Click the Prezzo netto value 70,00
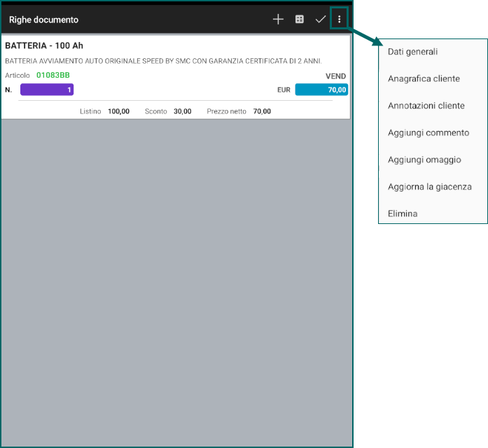The height and width of the screenshot is (448, 488). [262, 111]
